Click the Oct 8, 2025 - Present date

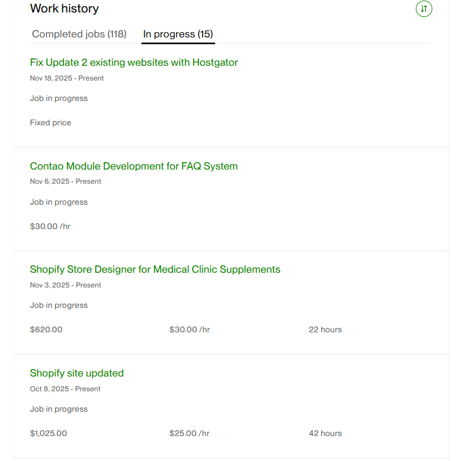(65, 389)
